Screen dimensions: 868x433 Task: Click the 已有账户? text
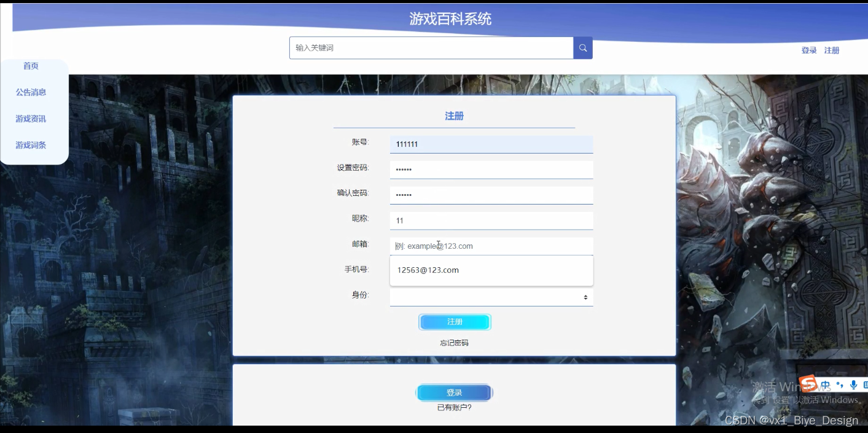pyautogui.click(x=454, y=407)
